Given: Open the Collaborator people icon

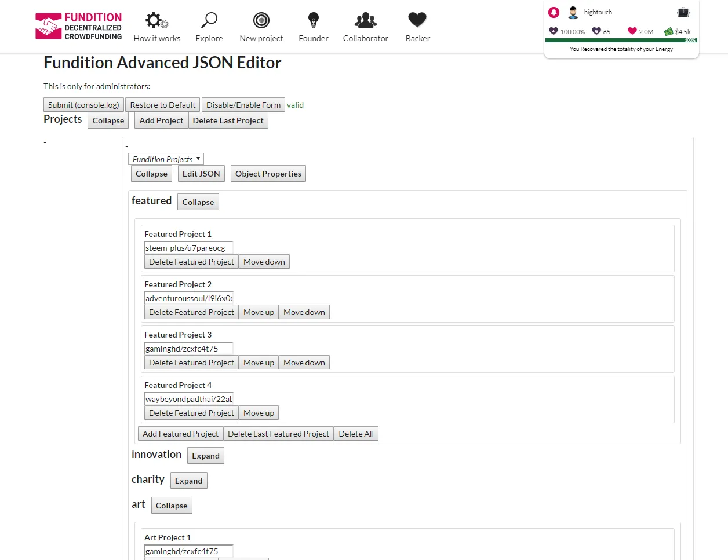Looking at the screenshot, I should [x=366, y=20].
